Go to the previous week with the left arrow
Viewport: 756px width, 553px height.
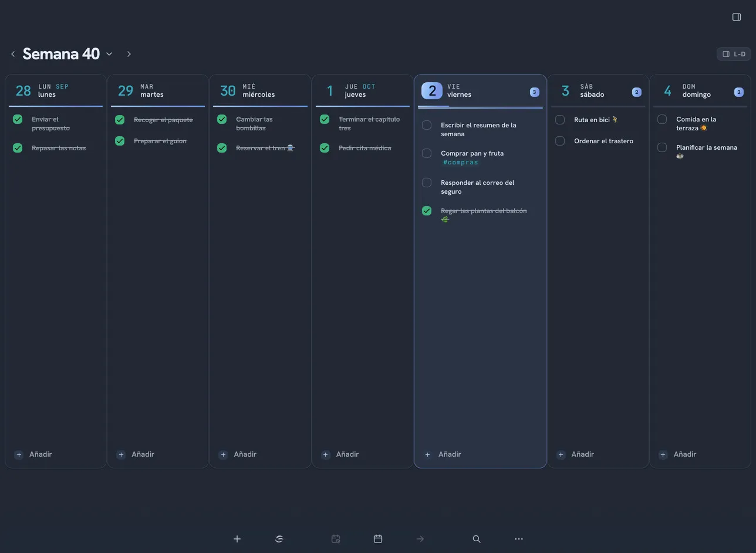tap(13, 54)
